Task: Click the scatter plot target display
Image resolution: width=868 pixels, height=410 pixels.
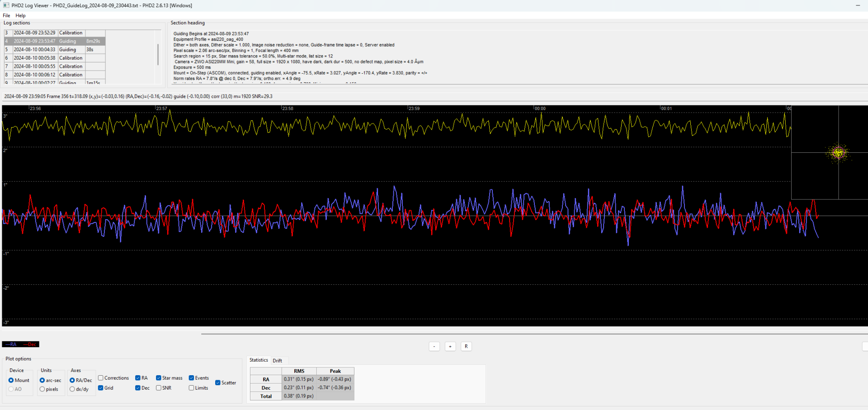Action: tap(830, 152)
